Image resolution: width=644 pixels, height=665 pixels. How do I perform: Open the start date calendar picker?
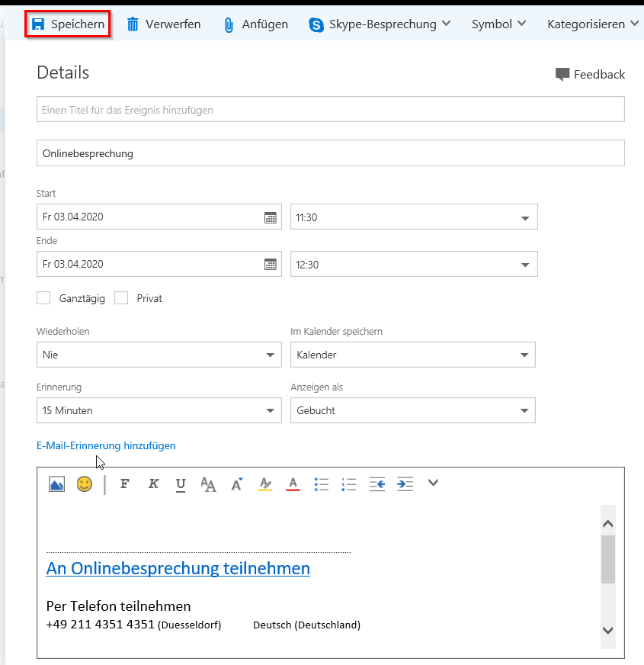[271, 217]
